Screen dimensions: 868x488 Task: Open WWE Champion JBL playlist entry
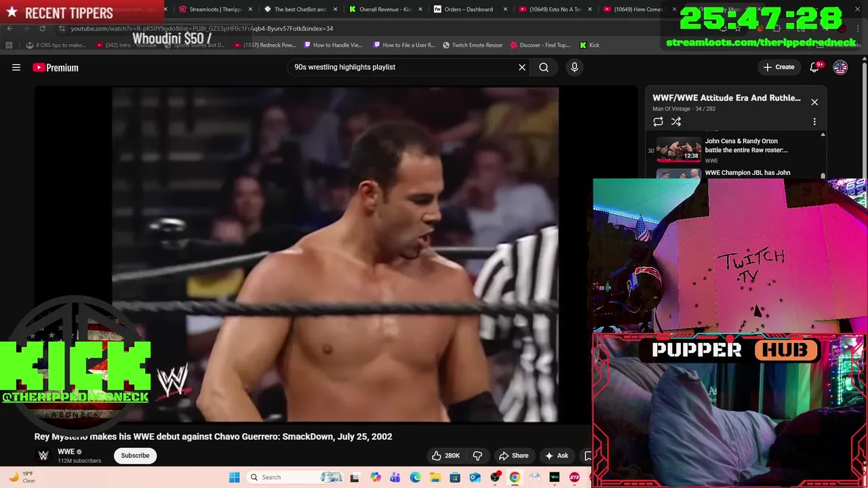click(x=734, y=173)
